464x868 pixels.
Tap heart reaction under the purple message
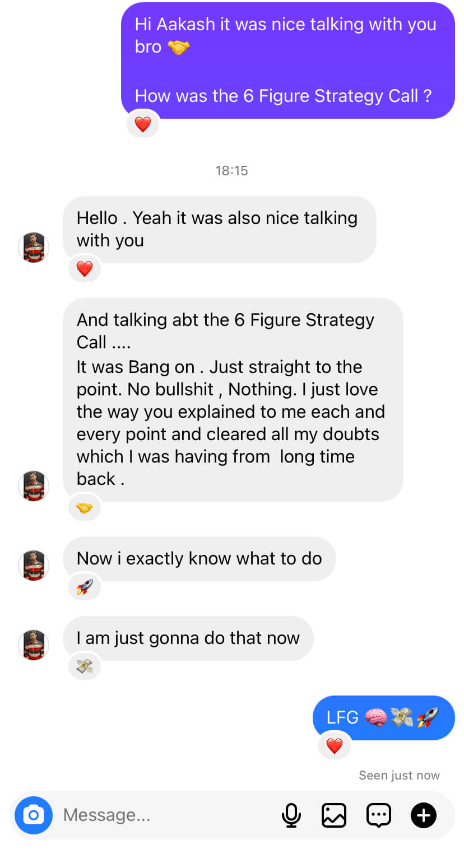[143, 124]
